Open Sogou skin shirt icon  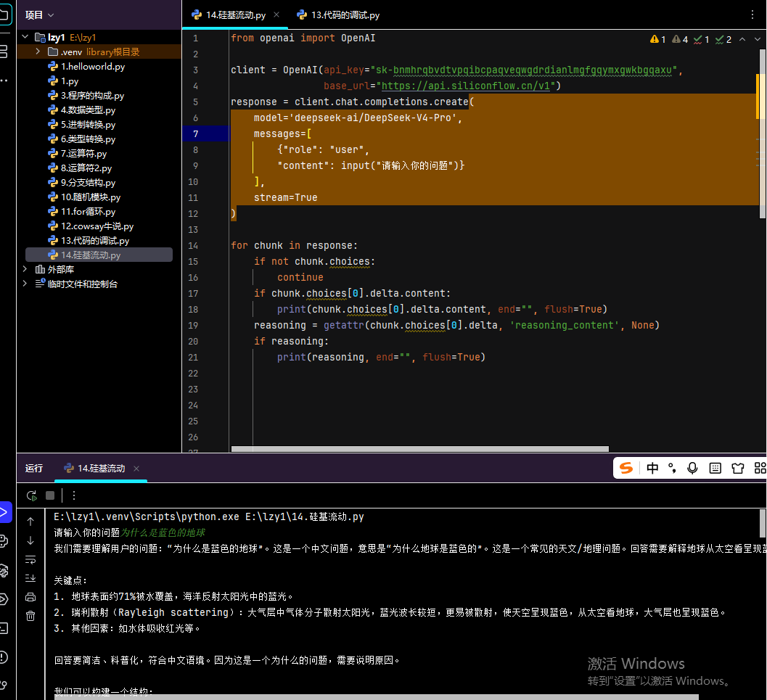pyautogui.click(x=738, y=469)
